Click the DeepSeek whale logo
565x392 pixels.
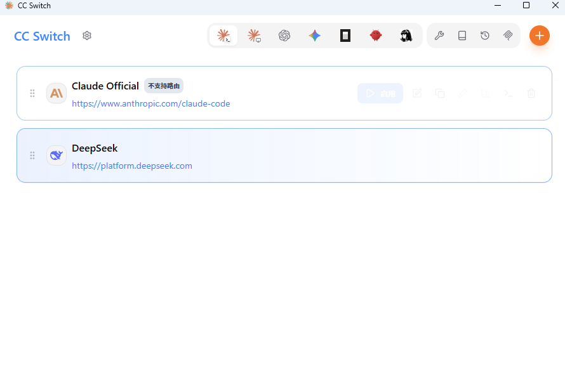tap(56, 155)
